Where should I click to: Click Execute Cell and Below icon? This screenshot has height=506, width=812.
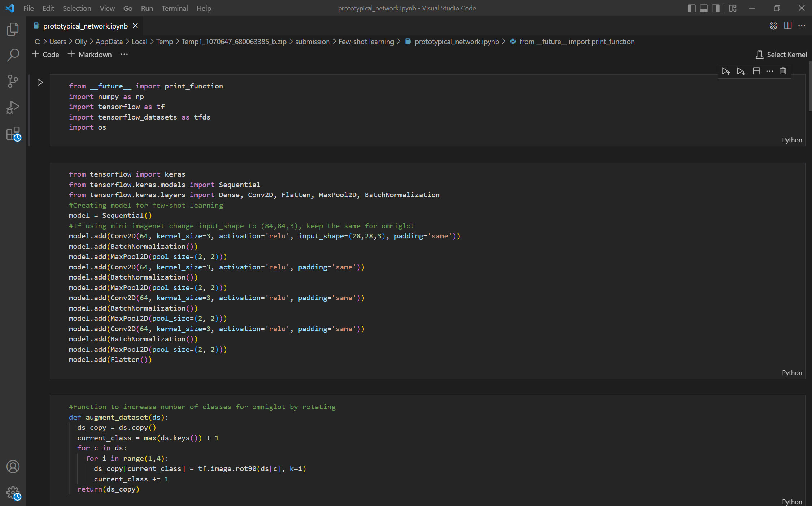point(741,71)
